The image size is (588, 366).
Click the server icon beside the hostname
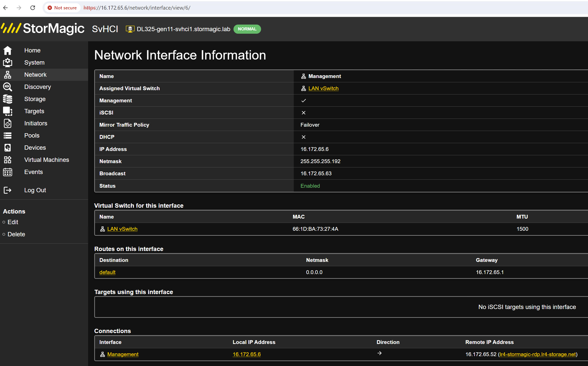coord(130,29)
